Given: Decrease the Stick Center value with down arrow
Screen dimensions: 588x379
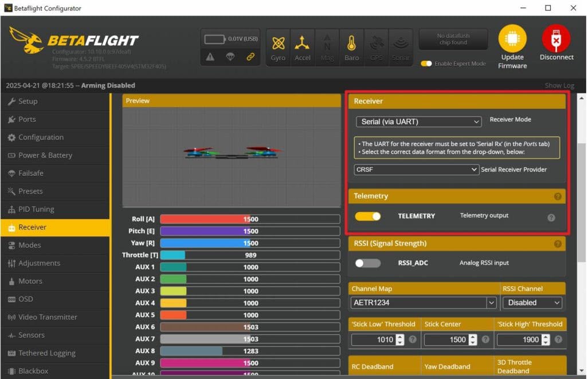Looking at the screenshot, I should (473, 343).
